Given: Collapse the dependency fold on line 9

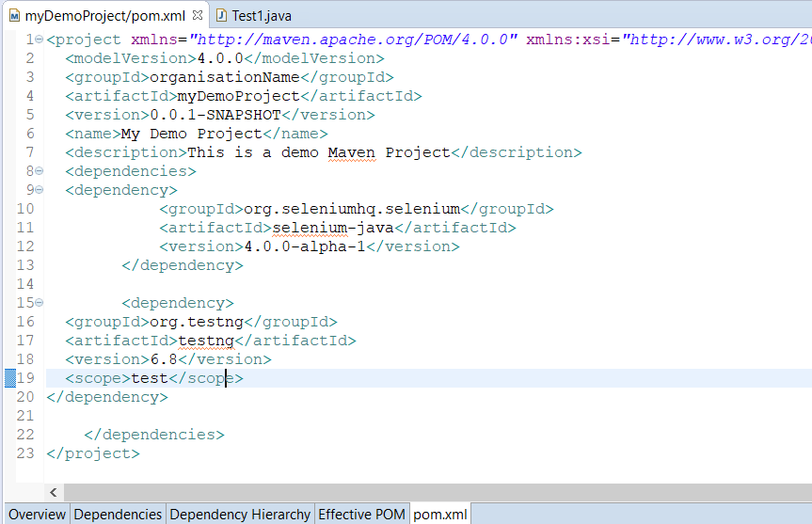Looking at the screenshot, I should click(x=39, y=190).
